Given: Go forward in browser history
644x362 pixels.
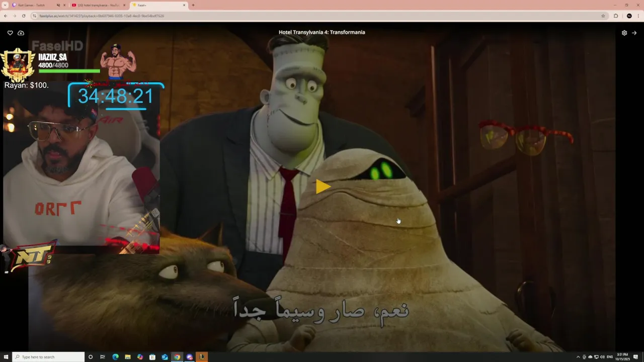Looking at the screenshot, I should (14, 16).
